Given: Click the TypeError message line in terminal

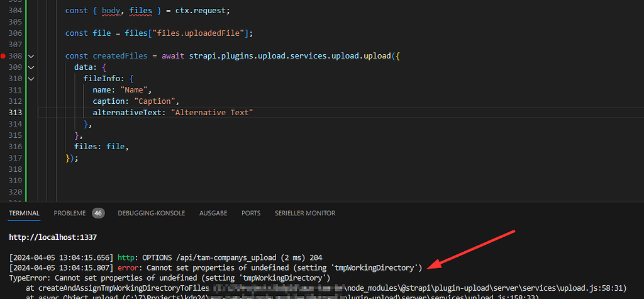Looking at the screenshot, I should pos(170,278).
